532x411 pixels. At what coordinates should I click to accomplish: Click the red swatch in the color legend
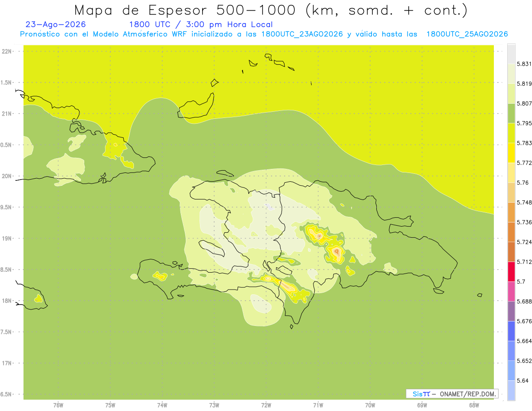(511, 271)
